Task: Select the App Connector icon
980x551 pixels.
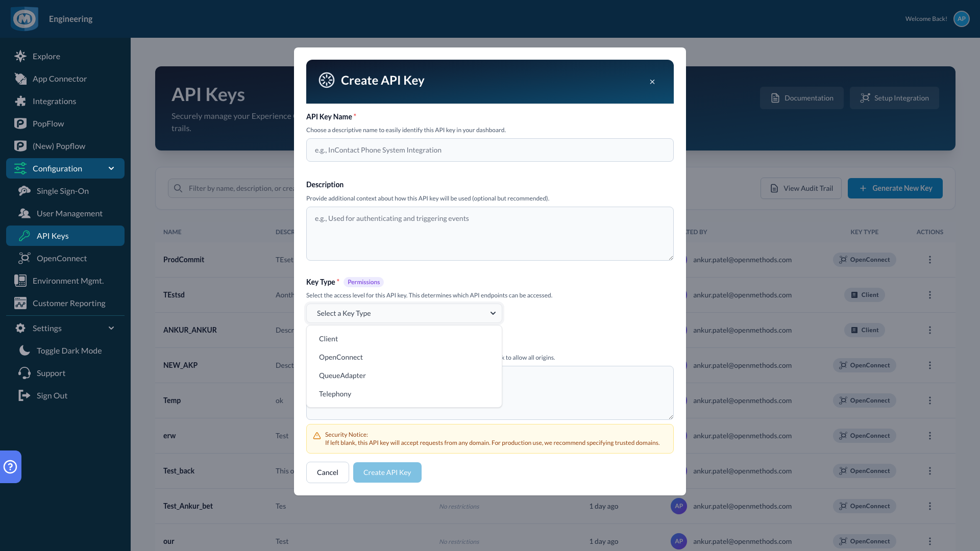Action: click(20, 79)
